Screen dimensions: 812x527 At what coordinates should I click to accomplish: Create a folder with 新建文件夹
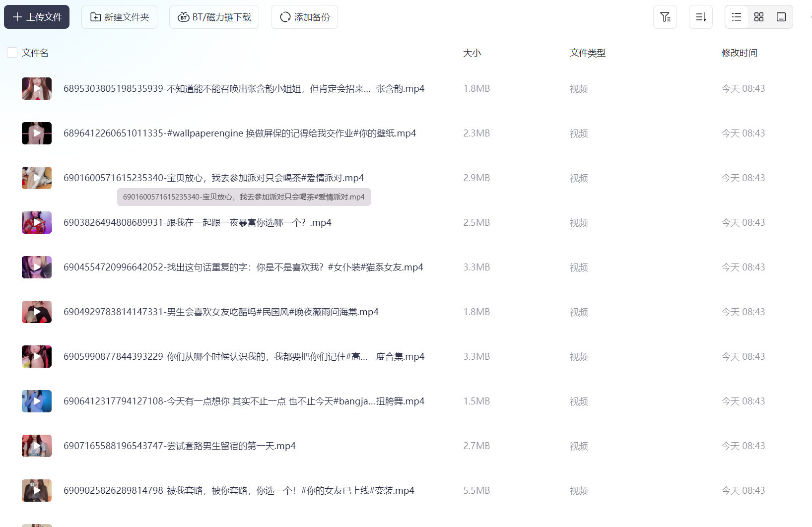(119, 17)
